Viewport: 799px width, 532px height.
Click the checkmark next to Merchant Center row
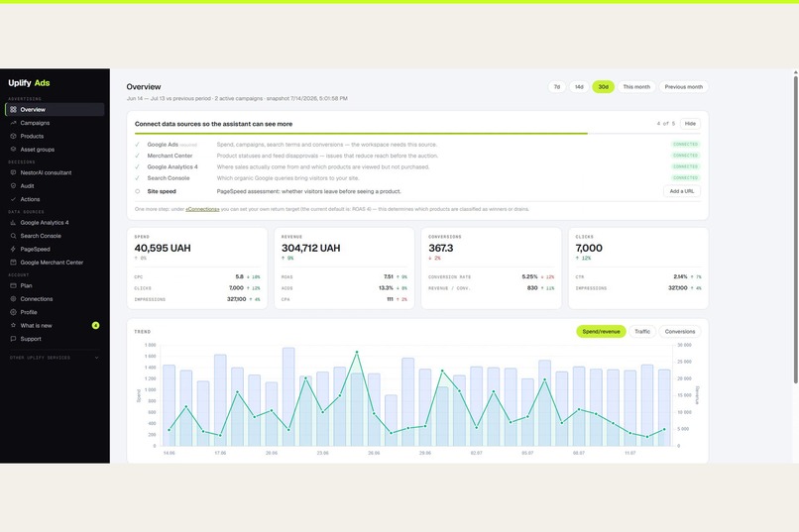coord(137,156)
